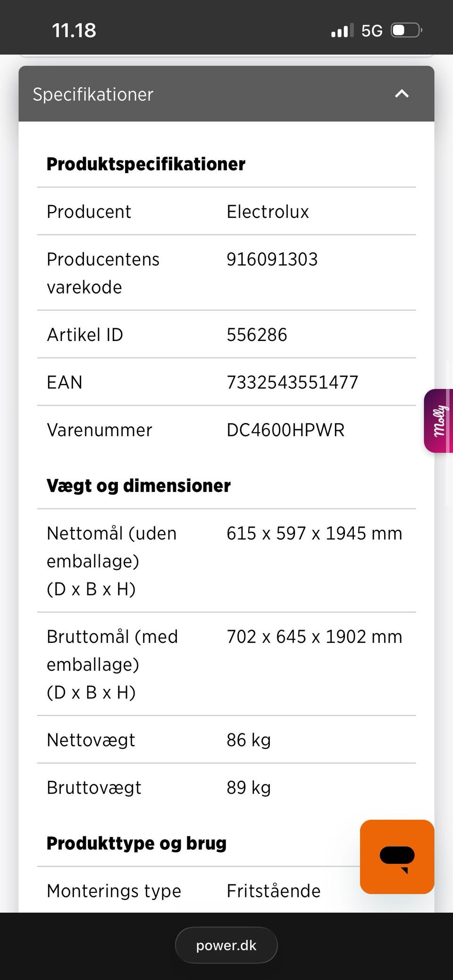Open the Molly side tab
The width and height of the screenshot is (453, 980).
coord(440,421)
